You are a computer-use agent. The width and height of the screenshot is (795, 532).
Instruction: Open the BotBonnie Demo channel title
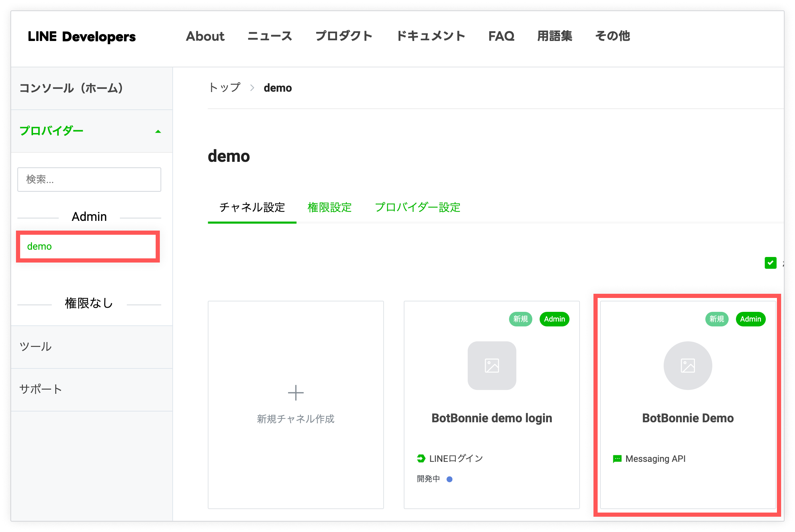[688, 418]
